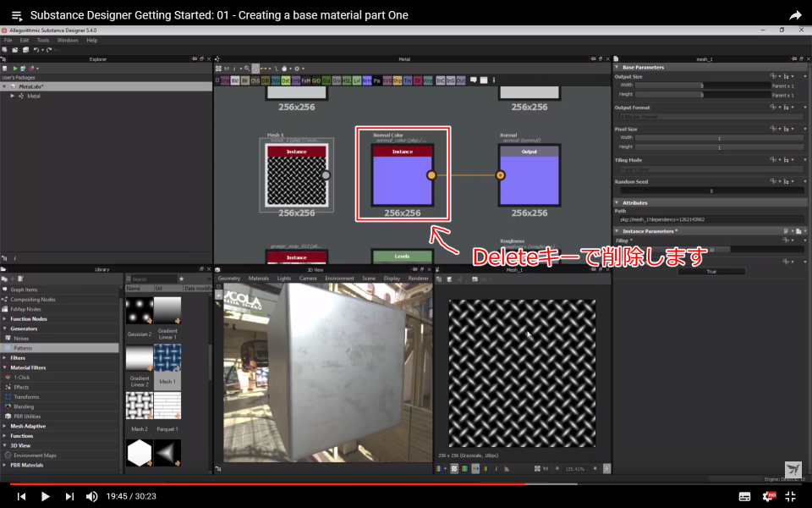Screen dimensions: 812x508
Task: Collapse the Instance Parameters section
Action: [617, 230]
